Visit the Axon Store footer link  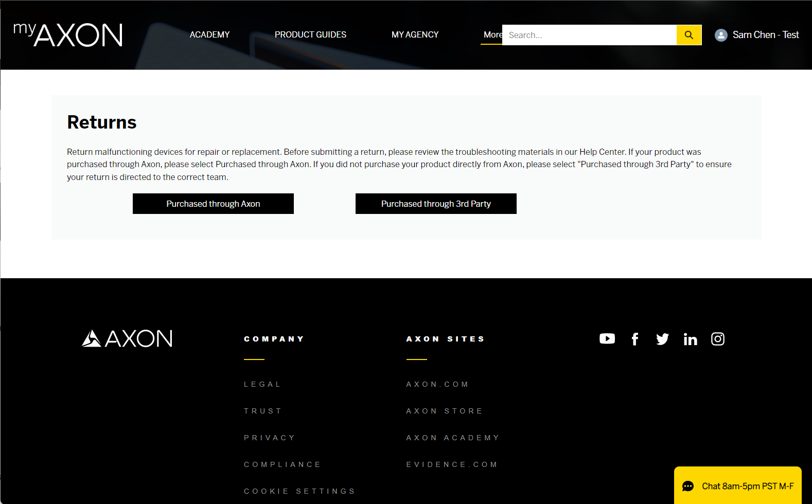(445, 411)
